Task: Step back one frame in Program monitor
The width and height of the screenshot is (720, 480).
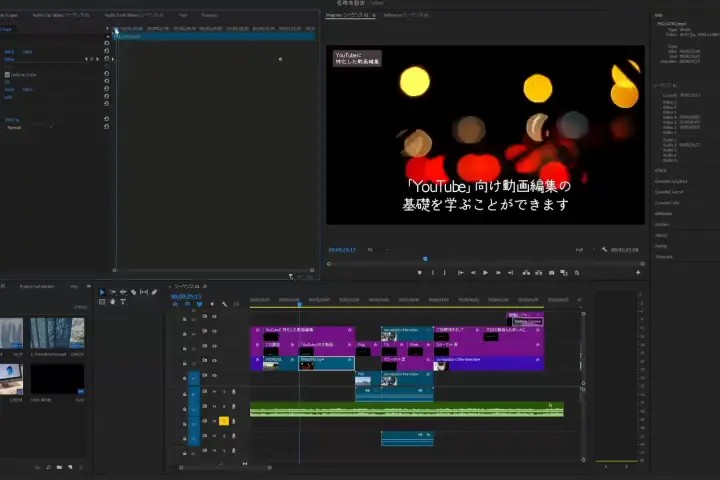Action: coord(473,273)
